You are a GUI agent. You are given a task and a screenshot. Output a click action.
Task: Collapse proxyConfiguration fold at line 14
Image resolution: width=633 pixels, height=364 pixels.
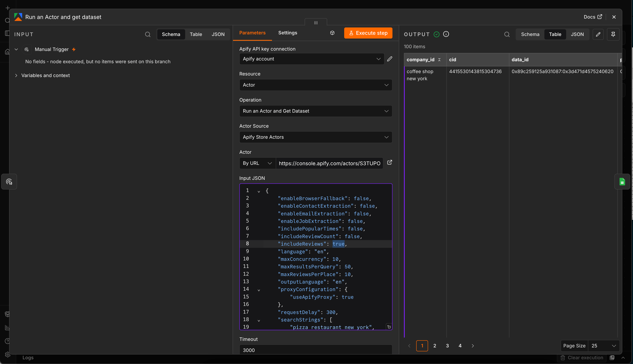(259, 290)
